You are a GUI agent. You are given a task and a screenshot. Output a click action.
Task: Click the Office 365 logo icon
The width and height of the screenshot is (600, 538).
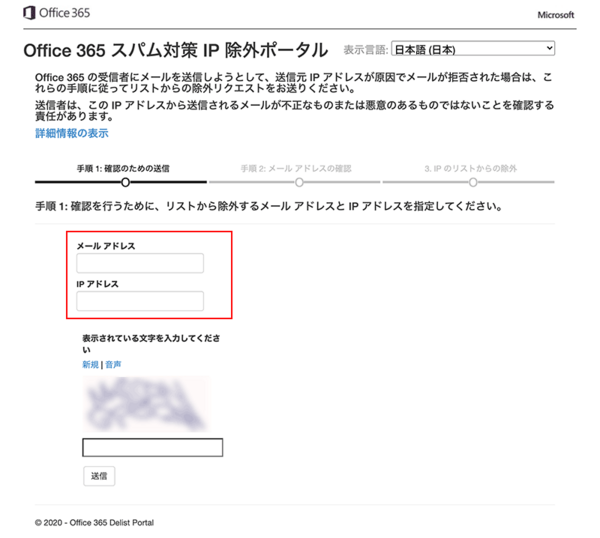pos(29,13)
